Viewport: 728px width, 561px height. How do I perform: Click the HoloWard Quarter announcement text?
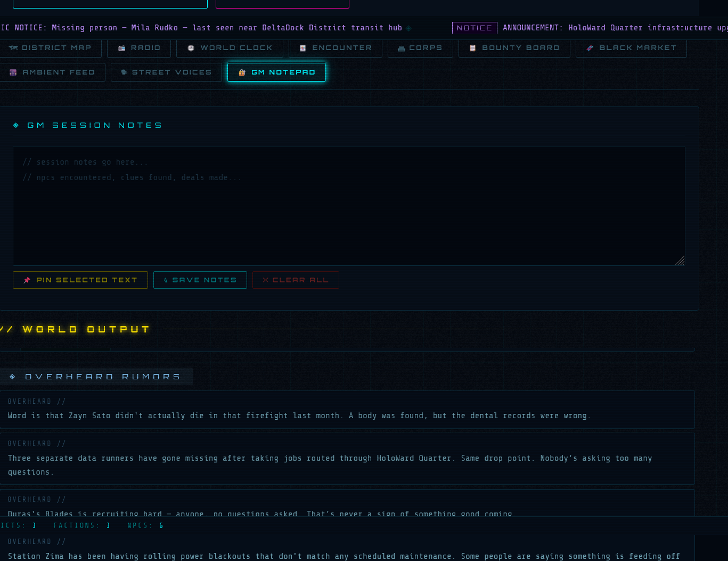(x=615, y=28)
